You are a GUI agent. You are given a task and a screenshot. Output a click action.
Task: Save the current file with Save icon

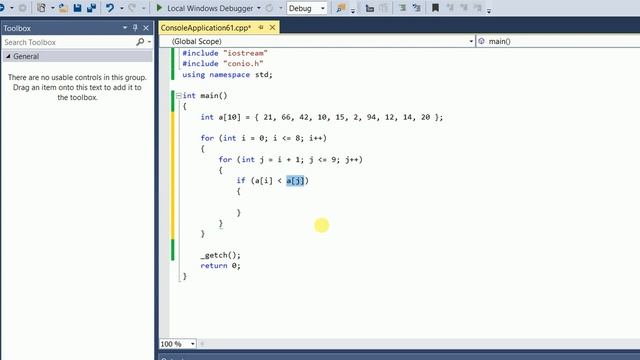77,8
